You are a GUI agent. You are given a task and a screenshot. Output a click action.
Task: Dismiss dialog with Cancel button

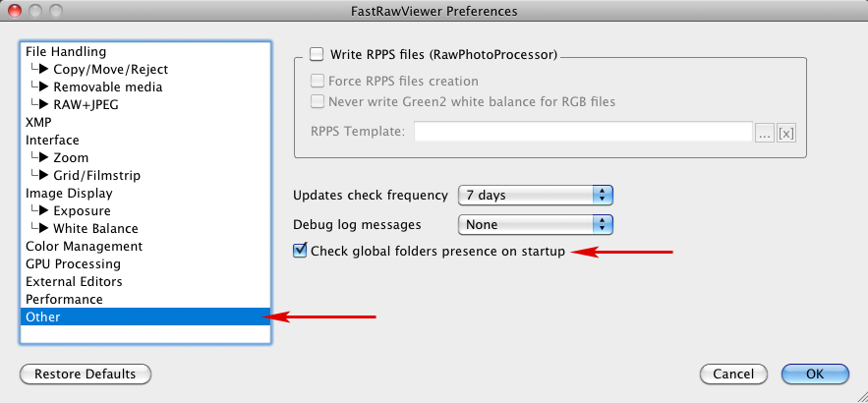[x=733, y=374]
